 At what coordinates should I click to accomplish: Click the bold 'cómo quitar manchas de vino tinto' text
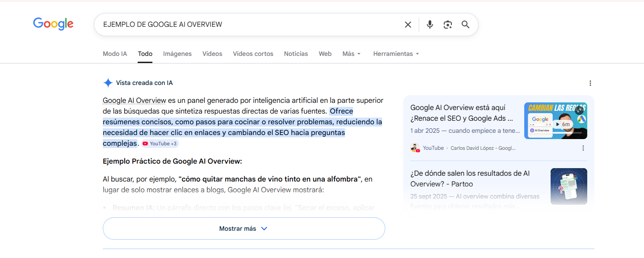[x=269, y=179]
